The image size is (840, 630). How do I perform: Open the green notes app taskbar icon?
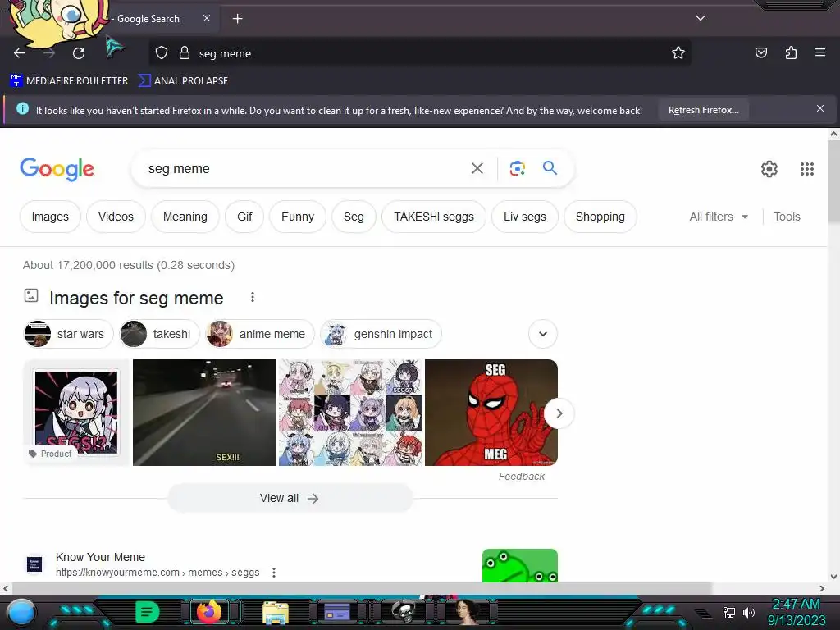(x=148, y=612)
